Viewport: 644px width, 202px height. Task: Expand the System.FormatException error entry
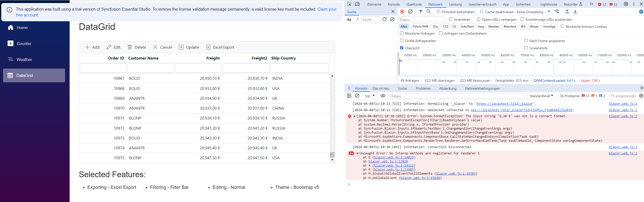pyautogui.click(x=355, y=116)
